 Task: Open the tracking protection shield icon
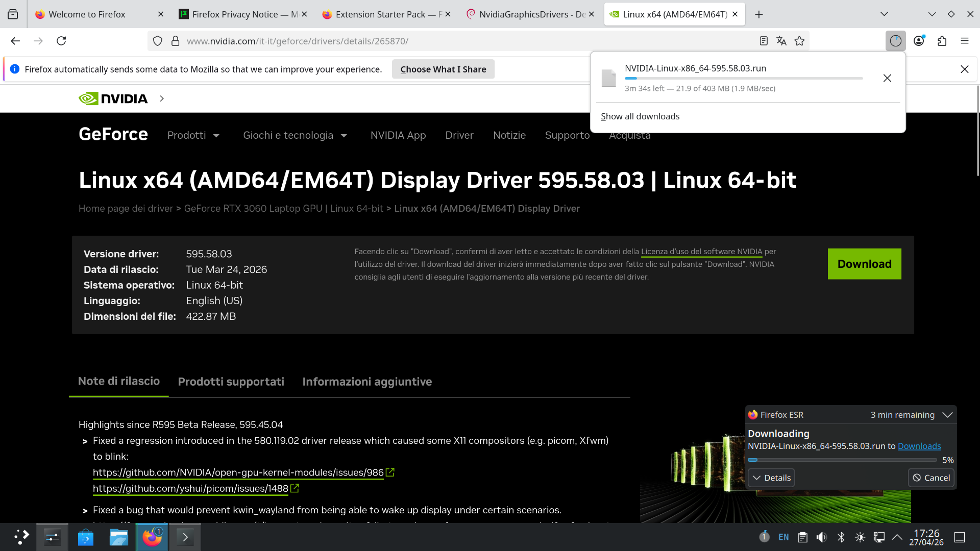(x=158, y=41)
